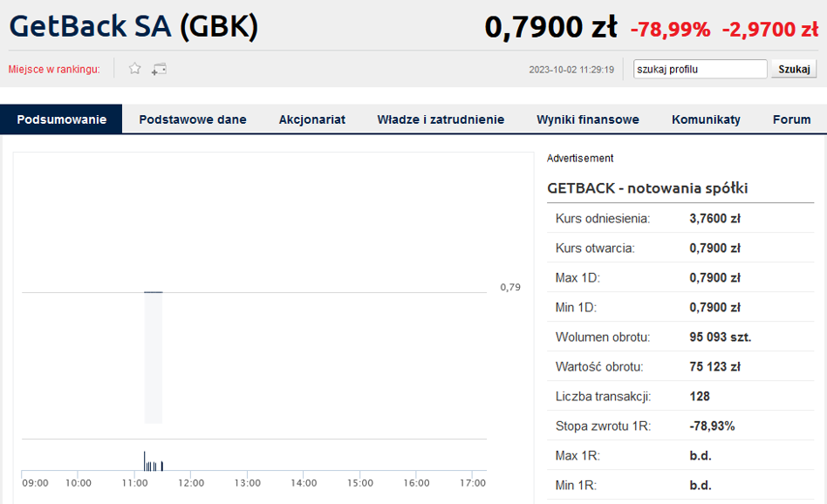The image size is (827, 504).
Task: Click the Stopa zwrotu 1R label
Action: [x=604, y=426]
